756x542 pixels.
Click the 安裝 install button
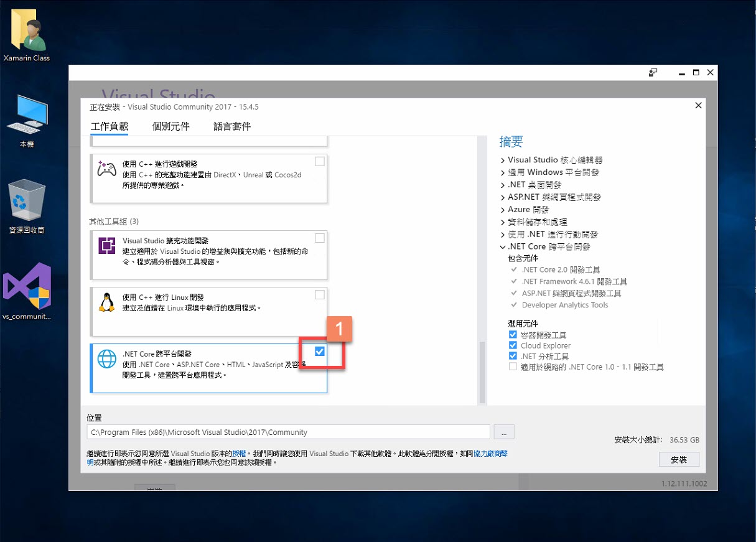tap(679, 459)
